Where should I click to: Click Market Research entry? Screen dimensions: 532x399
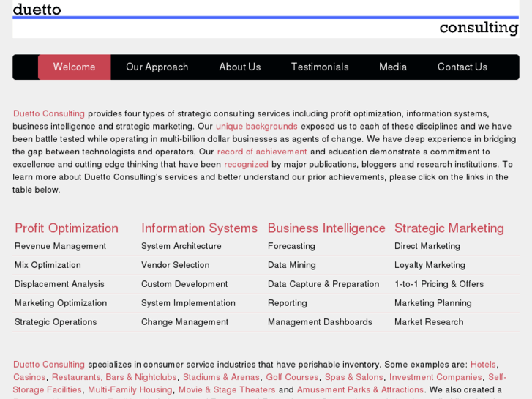click(x=429, y=322)
